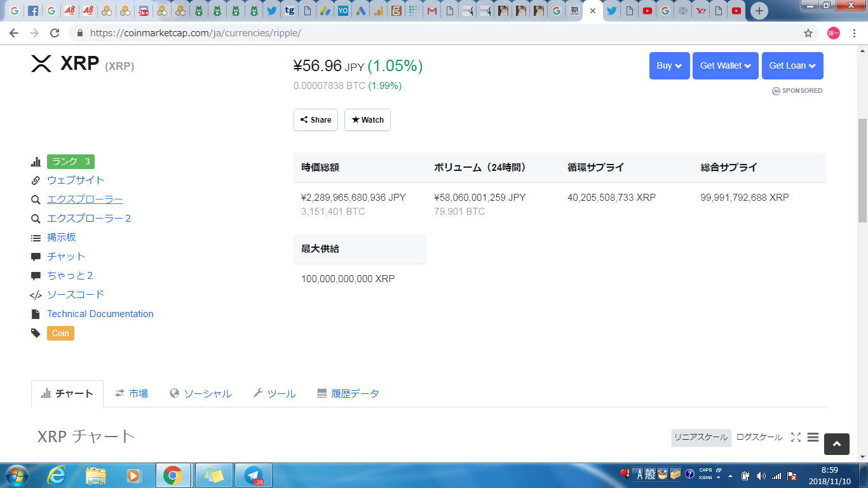Reload the page with the refresh icon
868x488 pixels.
[55, 33]
